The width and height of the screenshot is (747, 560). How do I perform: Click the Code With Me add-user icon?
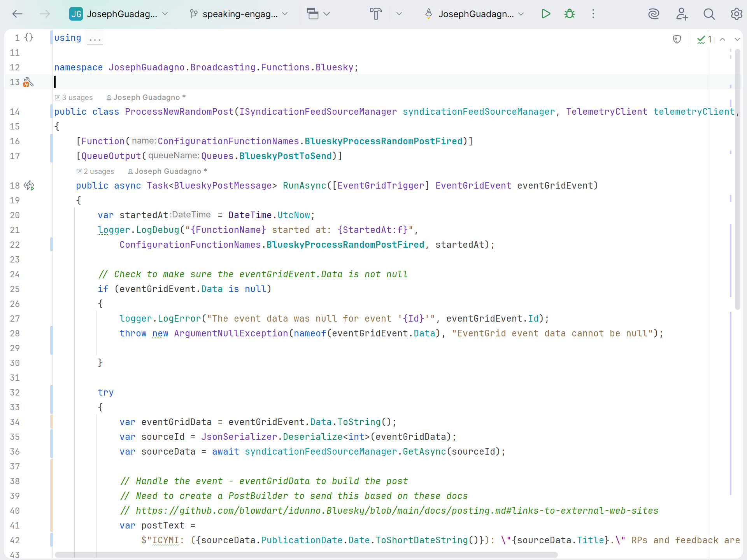[682, 14]
